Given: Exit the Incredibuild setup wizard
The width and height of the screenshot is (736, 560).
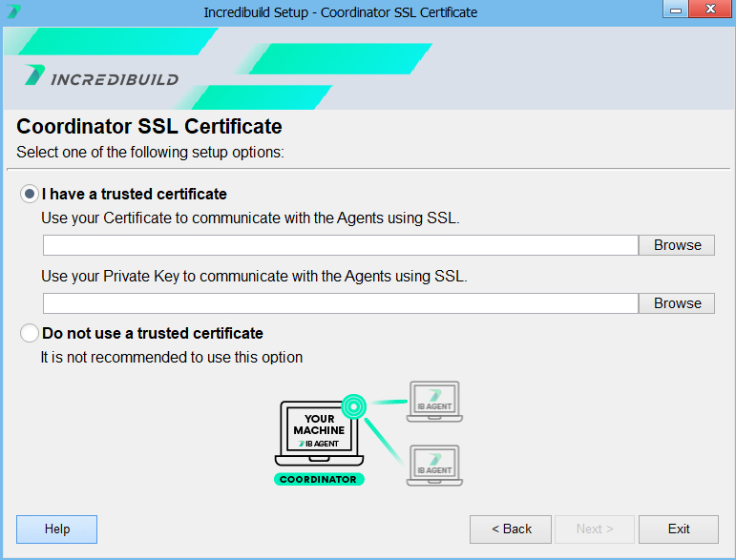Looking at the screenshot, I should tap(679, 529).
